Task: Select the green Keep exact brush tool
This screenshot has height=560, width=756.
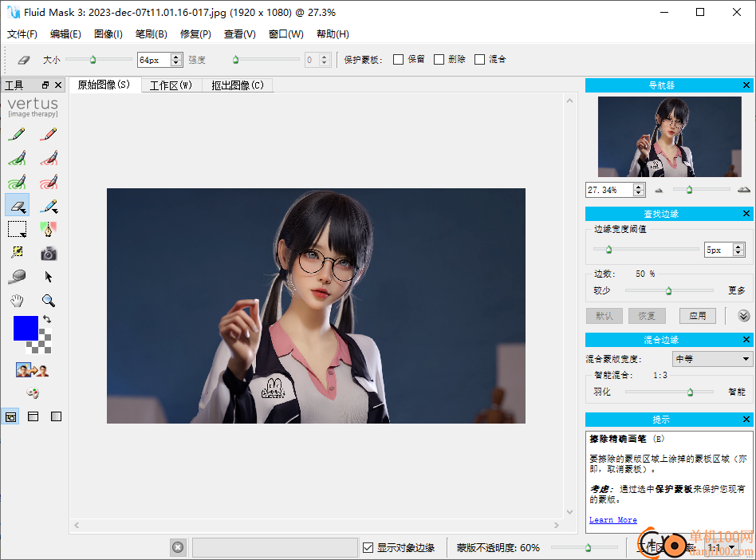Action: pyautogui.click(x=17, y=134)
